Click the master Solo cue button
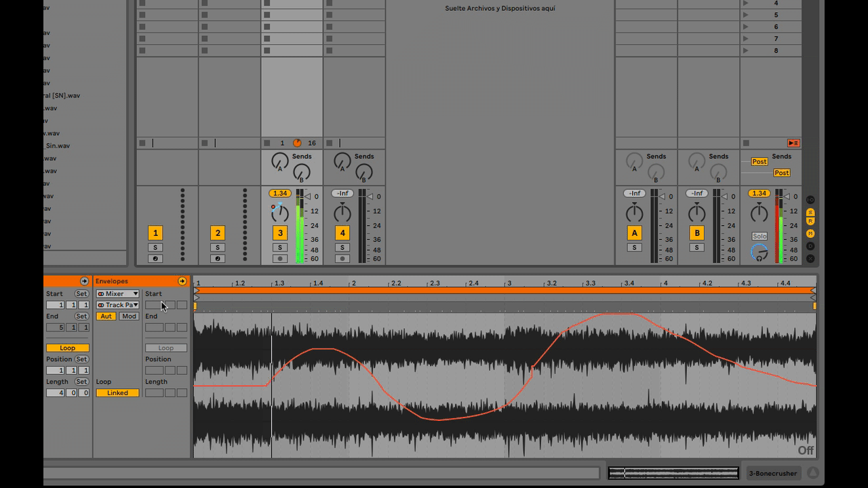 (x=759, y=237)
